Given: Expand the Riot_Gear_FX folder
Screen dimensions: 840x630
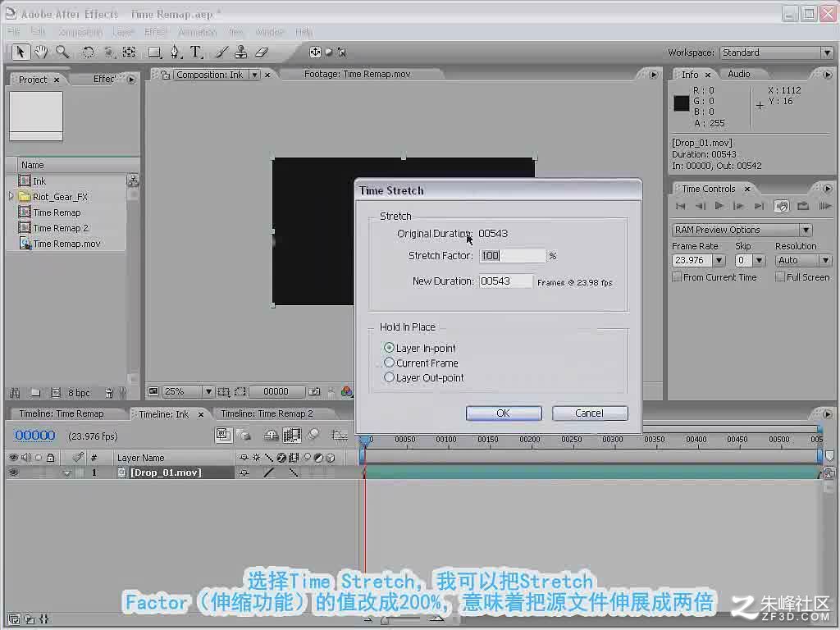Looking at the screenshot, I should 11,197.
